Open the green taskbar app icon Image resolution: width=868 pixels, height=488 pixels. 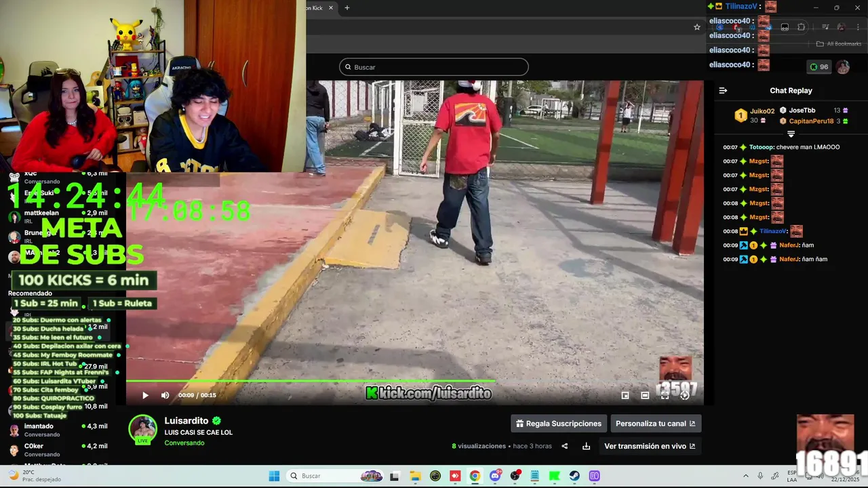(x=554, y=476)
